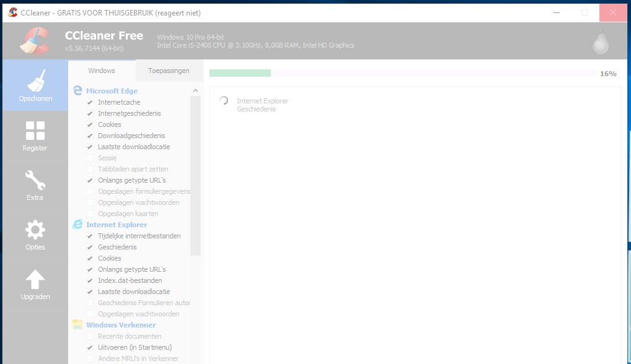Image resolution: width=631 pixels, height=364 pixels.
Task: Click the Internet Explorer category heading
Action: click(x=117, y=225)
